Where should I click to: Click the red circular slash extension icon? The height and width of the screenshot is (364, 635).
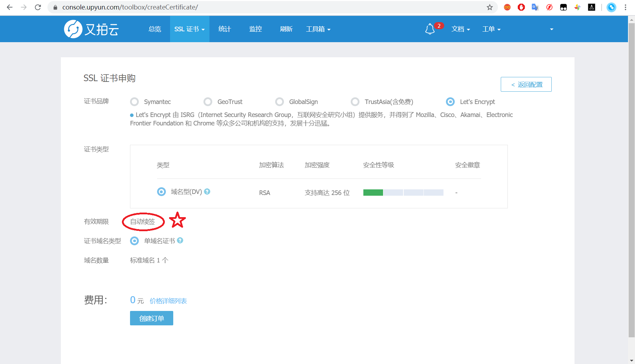pyautogui.click(x=549, y=7)
